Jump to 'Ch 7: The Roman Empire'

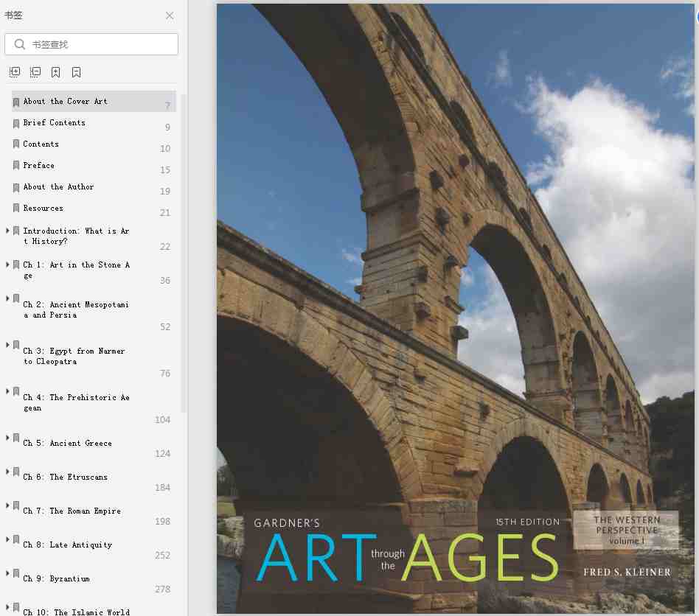coord(72,511)
